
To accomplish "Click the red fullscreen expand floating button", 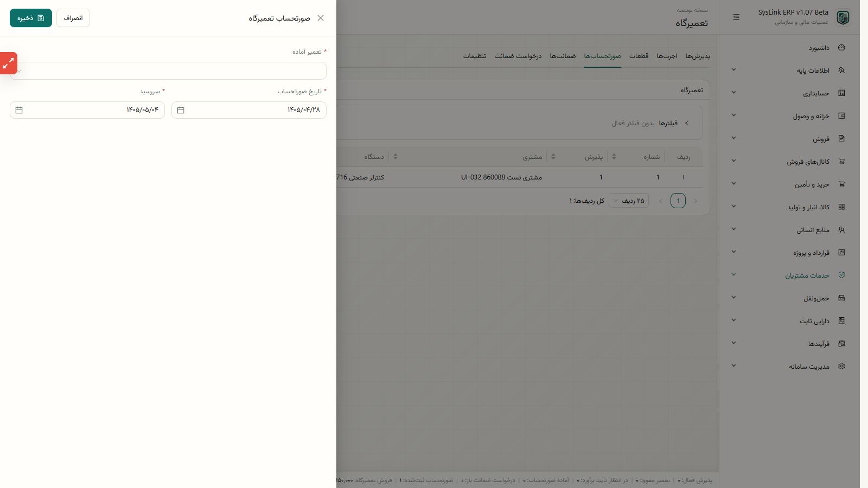I will point(9,63).
